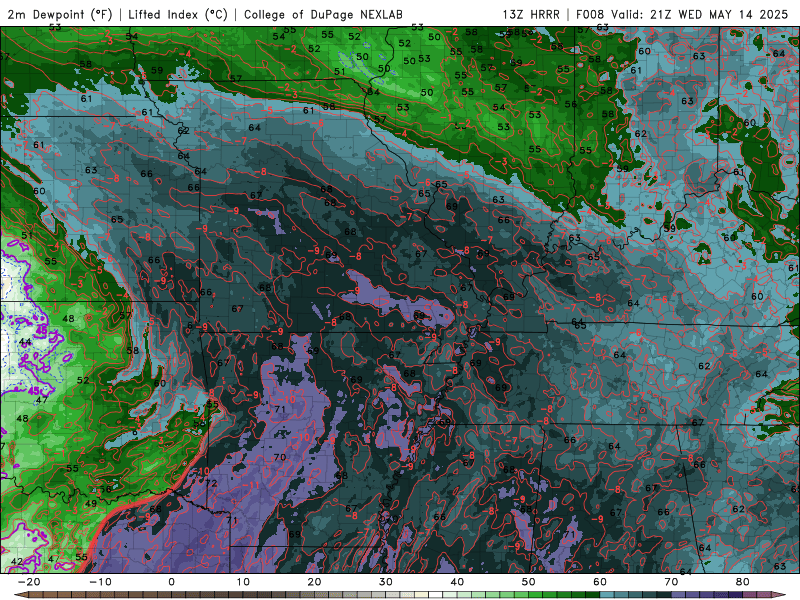The image size is (800, 600).
Task: Click the "13Z HRRR" model run label
Action: pyautogui.click(x=531, y=14)
